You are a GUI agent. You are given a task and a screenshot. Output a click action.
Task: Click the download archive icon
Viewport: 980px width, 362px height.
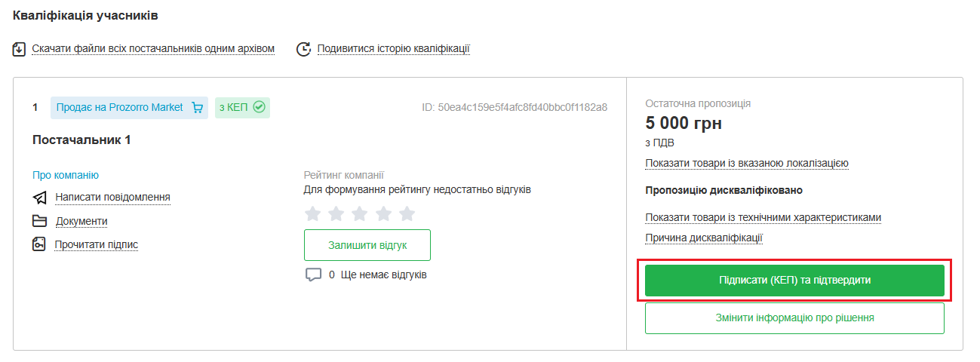20,49
